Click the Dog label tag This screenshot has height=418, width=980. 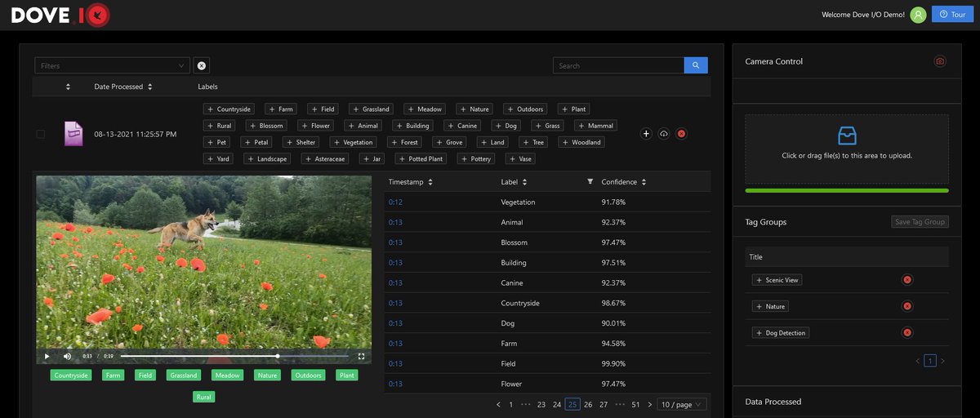pyautogui.click(x=506, y=126)
